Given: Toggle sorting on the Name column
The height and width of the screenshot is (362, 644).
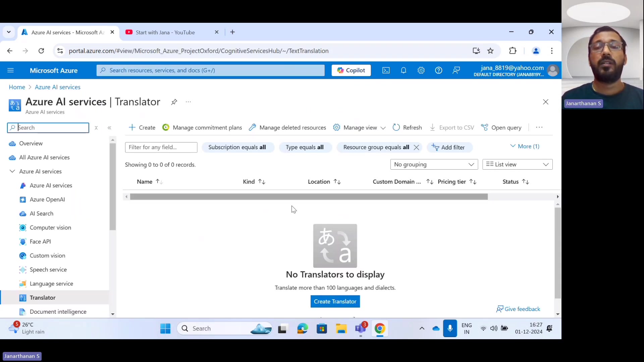Looking at the screenshot, I should 159,182.
